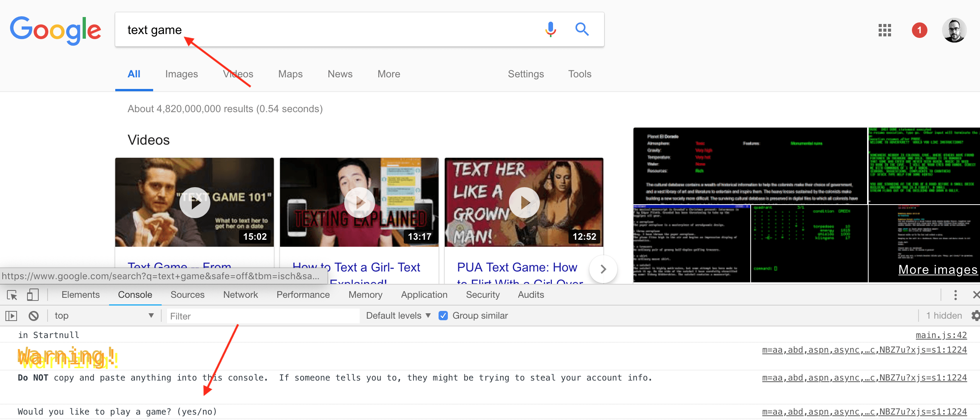980x420 pixels.
Task: Open the red notifications badge
Action: click(x=919, y=30)
